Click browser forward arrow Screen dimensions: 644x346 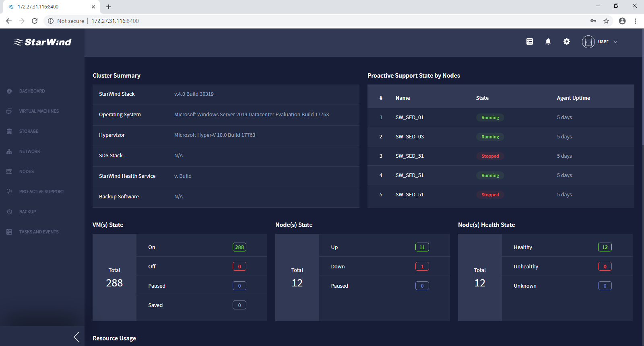22,21
